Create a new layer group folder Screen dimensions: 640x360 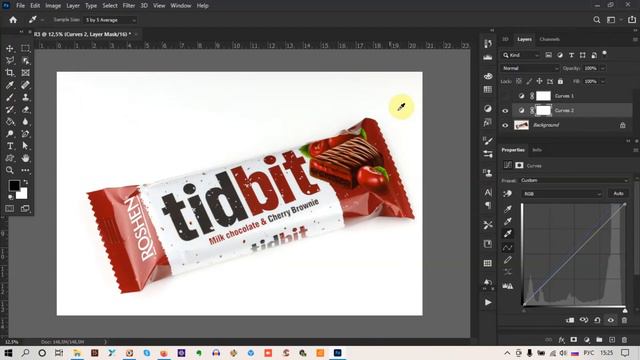coord(599,340)
